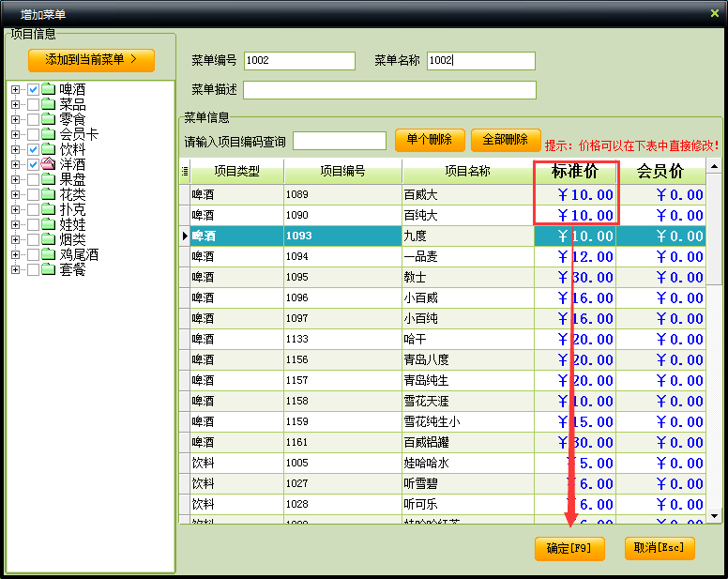The image size is (728, 579).
Task: Click the 菜单编号 input field
Action: click(x=299, y=61)
